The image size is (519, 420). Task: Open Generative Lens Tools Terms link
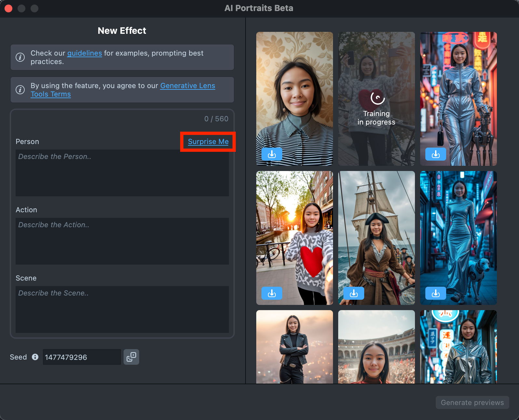[x=188, y=86]
